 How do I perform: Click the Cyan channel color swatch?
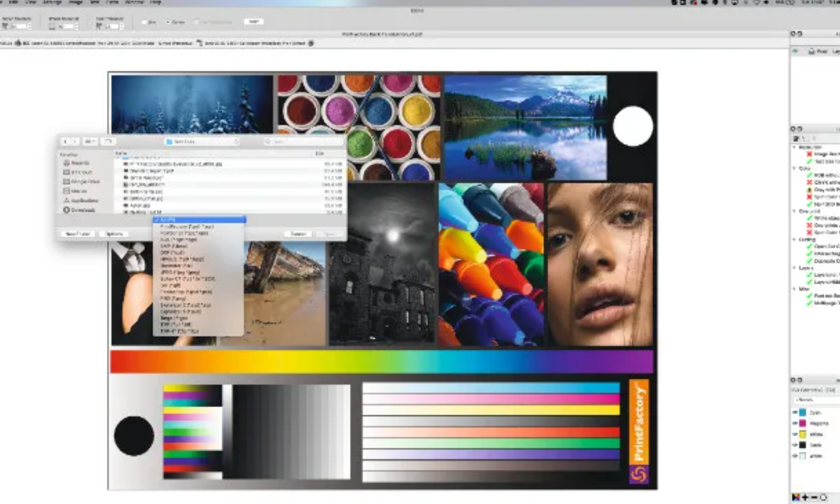point(803,412)
